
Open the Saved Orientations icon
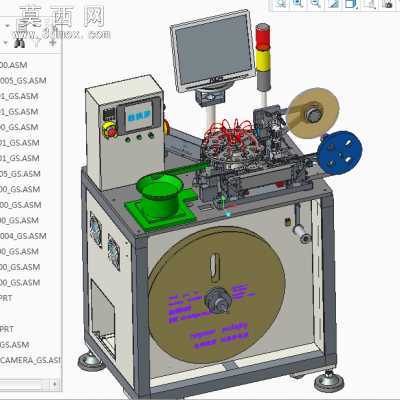pos(370,4)
